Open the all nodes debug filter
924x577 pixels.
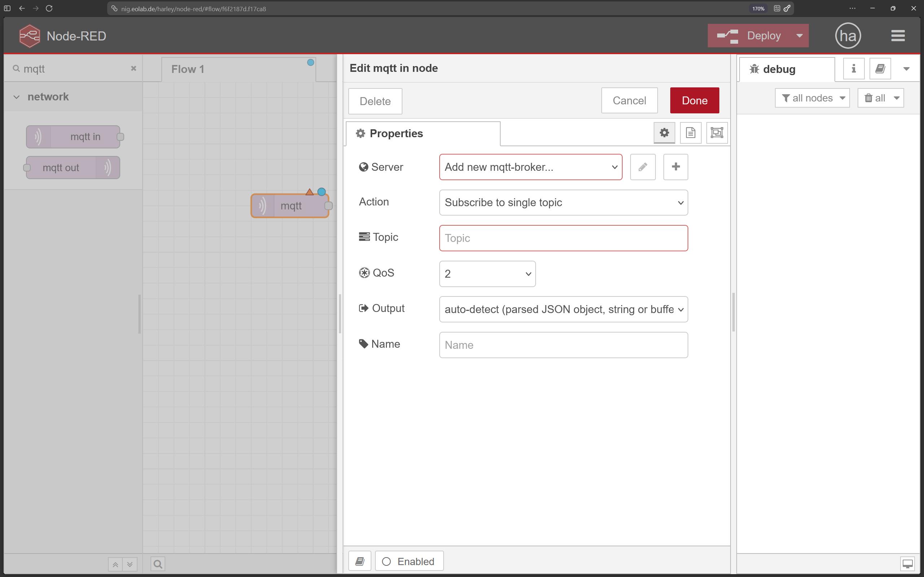pyautogui.click(x=812, y=98)
